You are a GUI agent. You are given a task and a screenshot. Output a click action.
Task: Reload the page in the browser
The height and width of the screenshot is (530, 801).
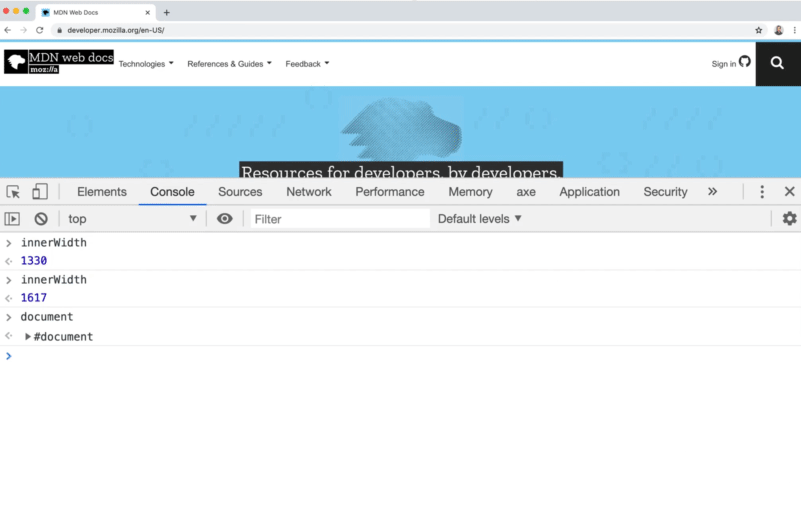click(40, 30)
